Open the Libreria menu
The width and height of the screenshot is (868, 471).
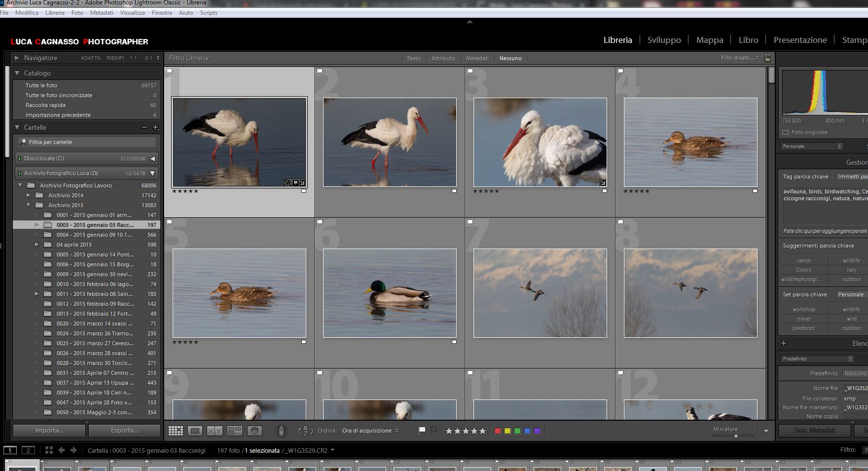tap(55, 13)
